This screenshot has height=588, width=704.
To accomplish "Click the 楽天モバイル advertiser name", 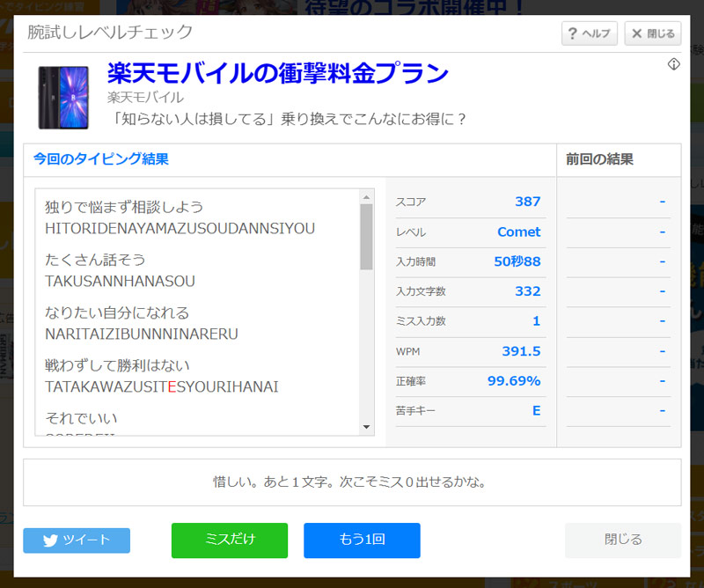I will coord(145,98).
